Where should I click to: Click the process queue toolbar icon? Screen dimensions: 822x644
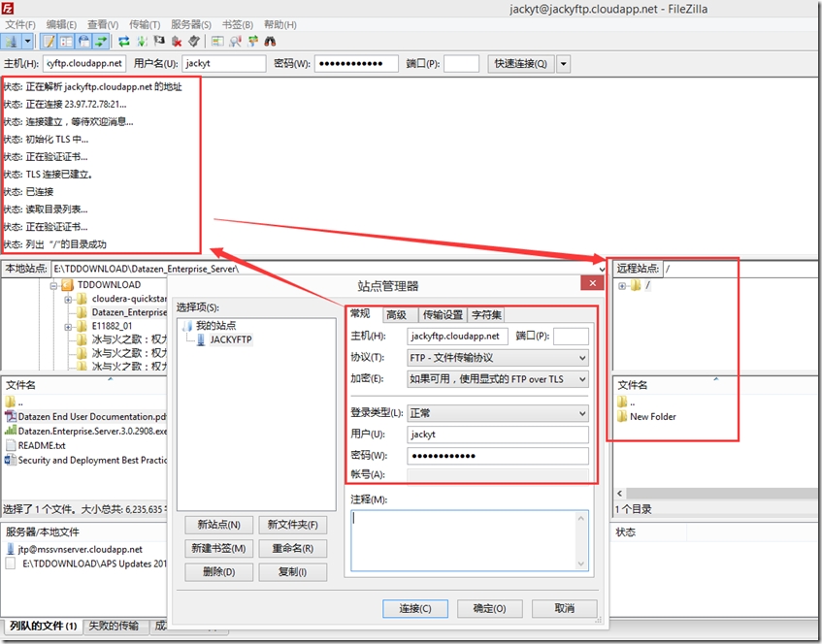point(142,42)
